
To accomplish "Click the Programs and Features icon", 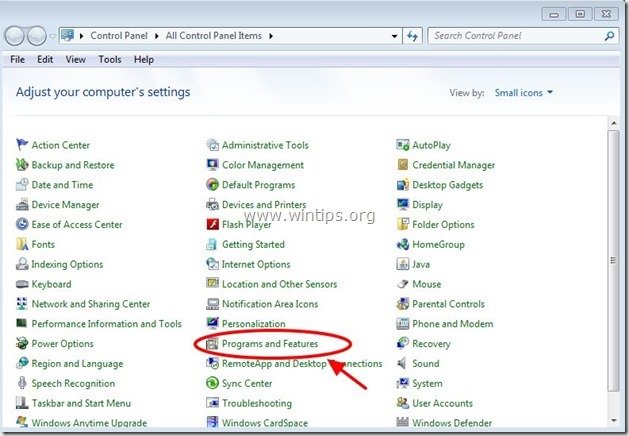I will 212,344.
